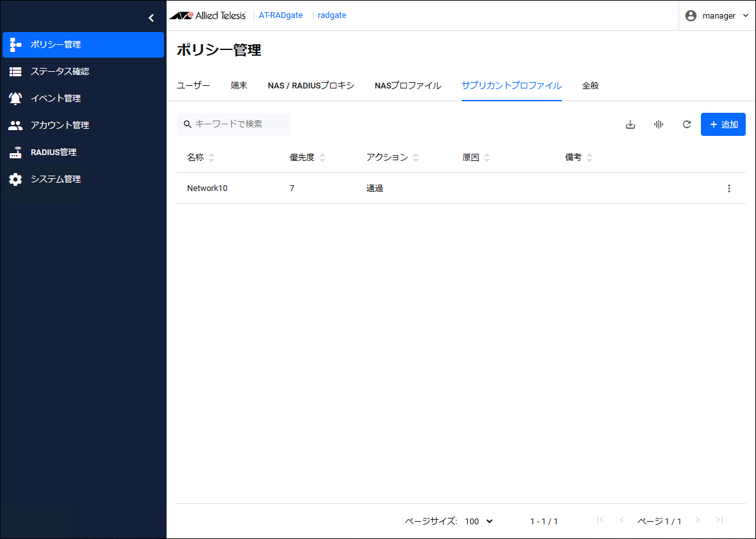Collapse the sidebar with the chevron arrow

click(151, 18)
